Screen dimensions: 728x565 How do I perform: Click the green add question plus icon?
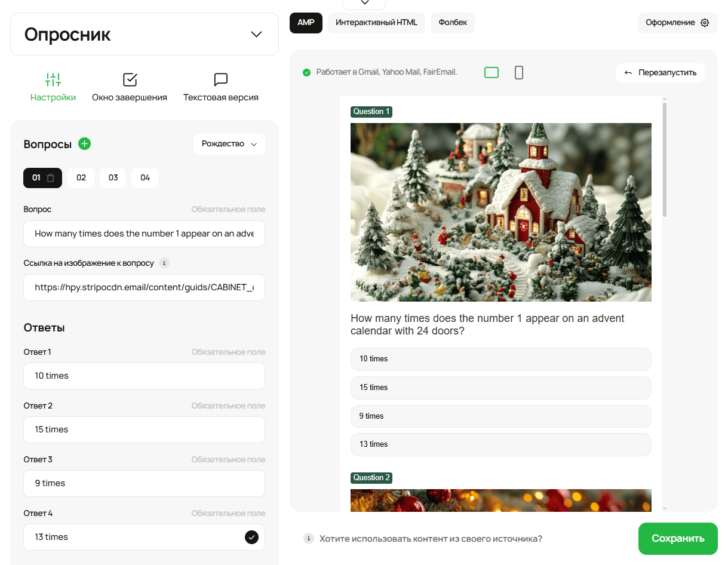point(85,144)
